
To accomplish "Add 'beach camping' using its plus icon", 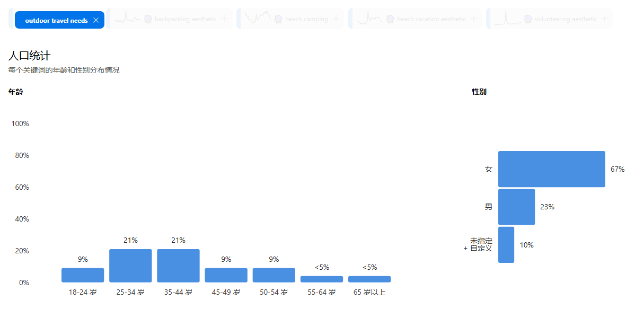I will [336, 19].
